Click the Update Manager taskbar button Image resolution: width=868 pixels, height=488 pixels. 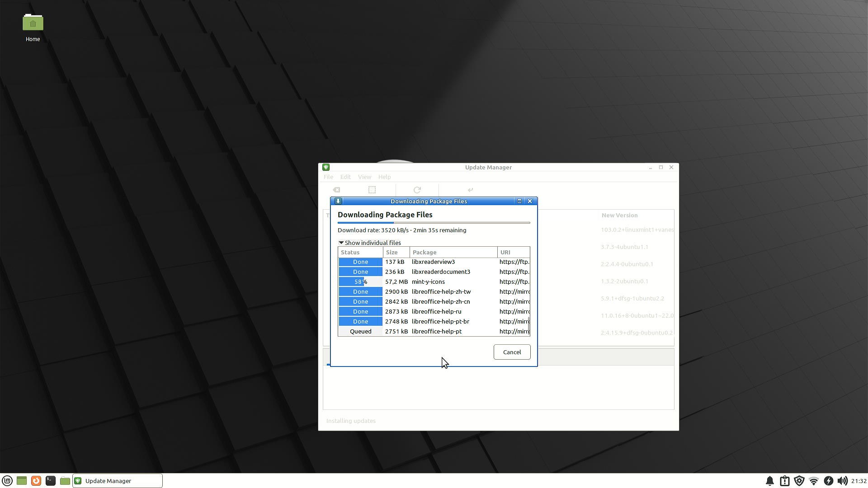tap(118, 481)
